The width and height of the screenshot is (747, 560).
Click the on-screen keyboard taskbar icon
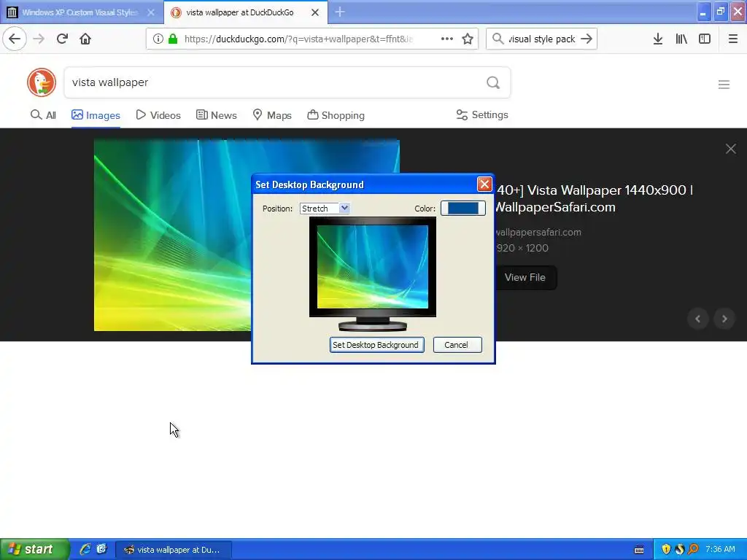(x=639, y=550)
